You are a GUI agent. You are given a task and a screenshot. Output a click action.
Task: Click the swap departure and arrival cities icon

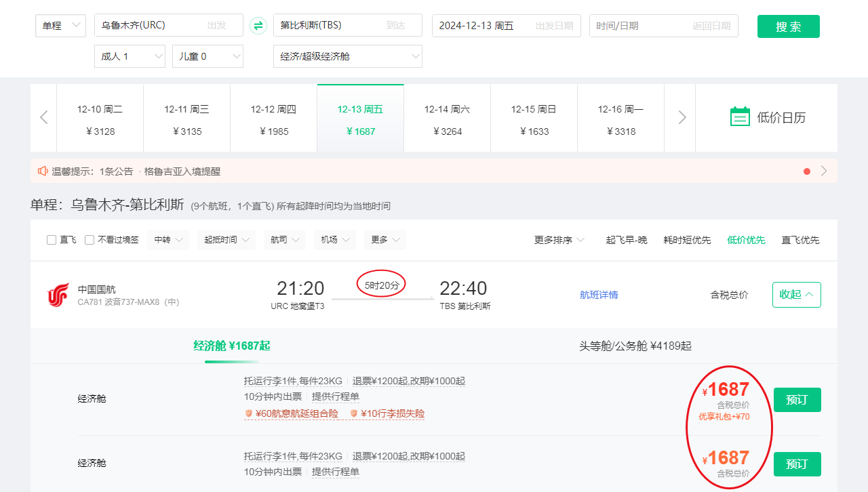pyautogui.click(x=258, y=25)
